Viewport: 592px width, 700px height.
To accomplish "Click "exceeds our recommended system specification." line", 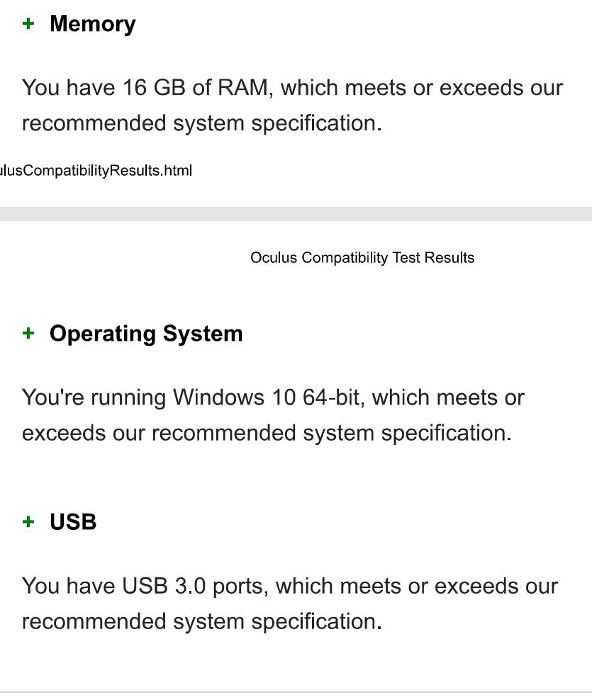I will (x=267, y=434).
